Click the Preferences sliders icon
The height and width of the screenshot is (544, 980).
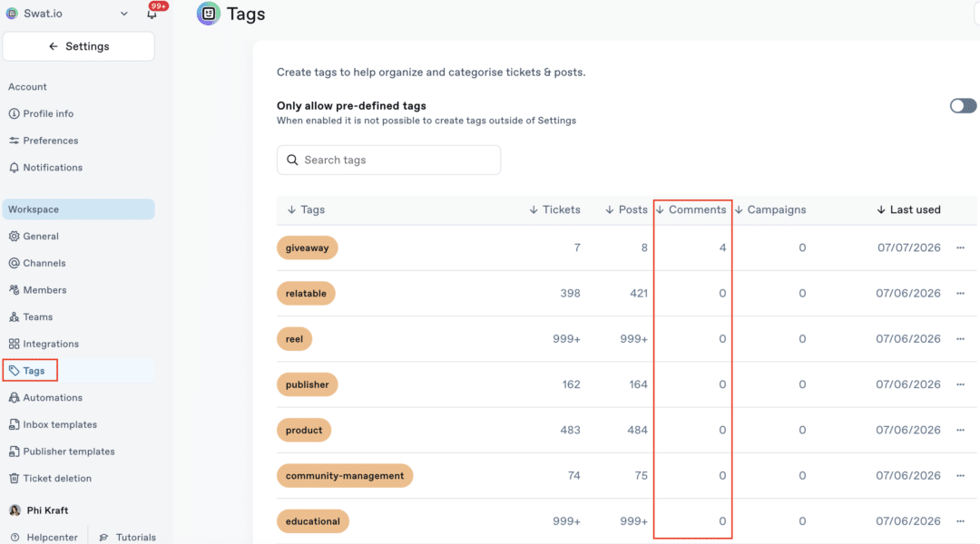tap(14, 141)
